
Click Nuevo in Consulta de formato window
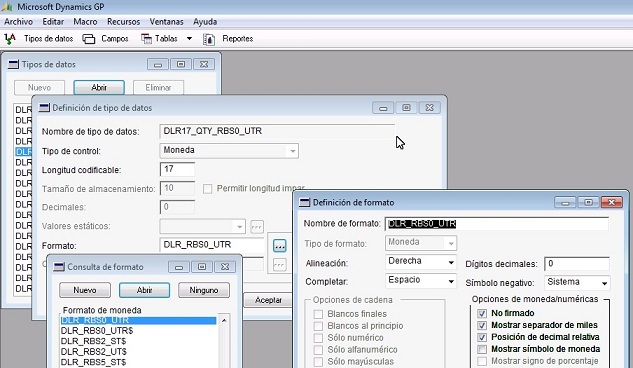click(85, 290)
